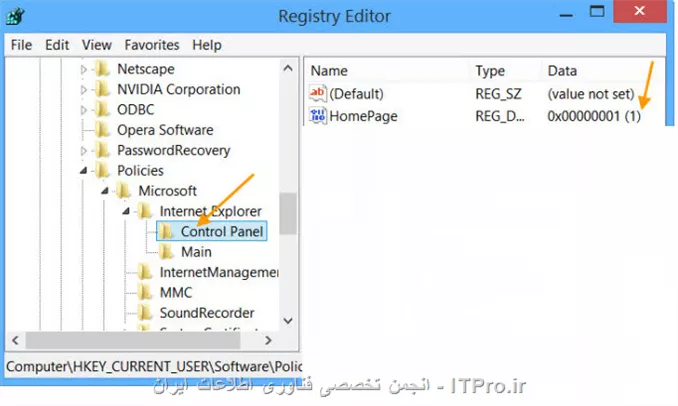Image resolution: width=678 pixels, height=406 pixels.
Task: Click the tree scroll down arrow
Action: click(288, 321)
